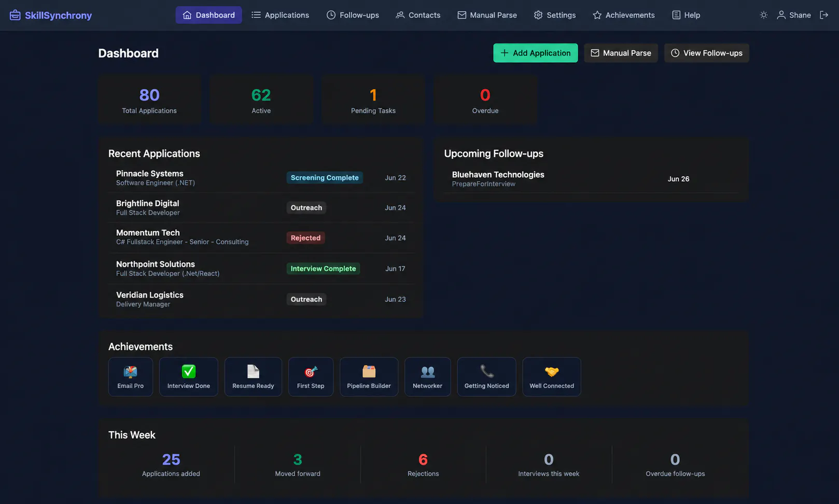The width and height of the screenshot is (839, 504).
Task: Select the Resume Ready document badge
Action: pyautogui.click(x=253, y=377)
